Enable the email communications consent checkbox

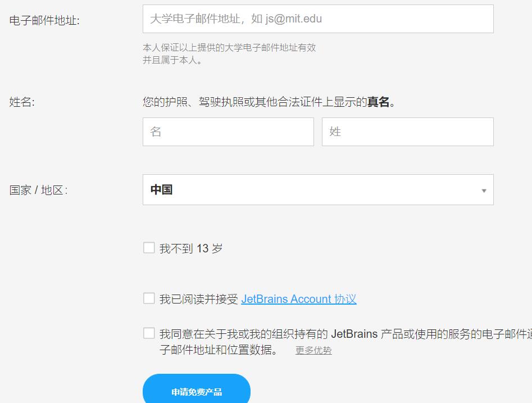149,333
